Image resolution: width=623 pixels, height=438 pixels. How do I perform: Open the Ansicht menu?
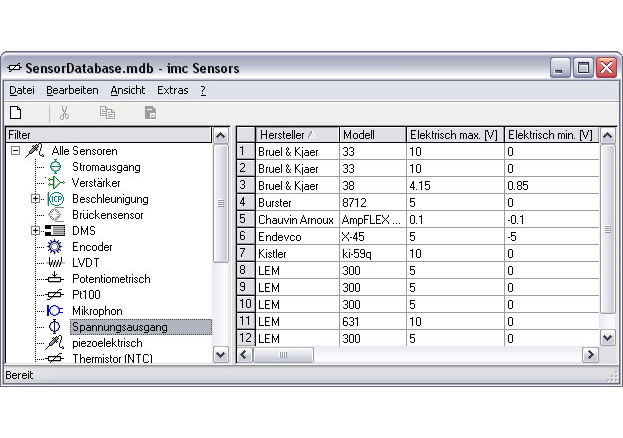coord(128,90)
